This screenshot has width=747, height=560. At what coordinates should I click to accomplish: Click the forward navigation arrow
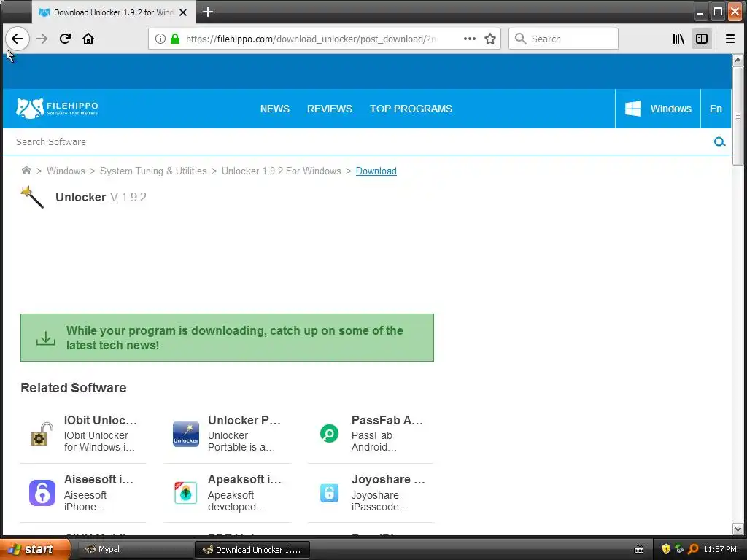pyautogui.click(x=42, y=39)
